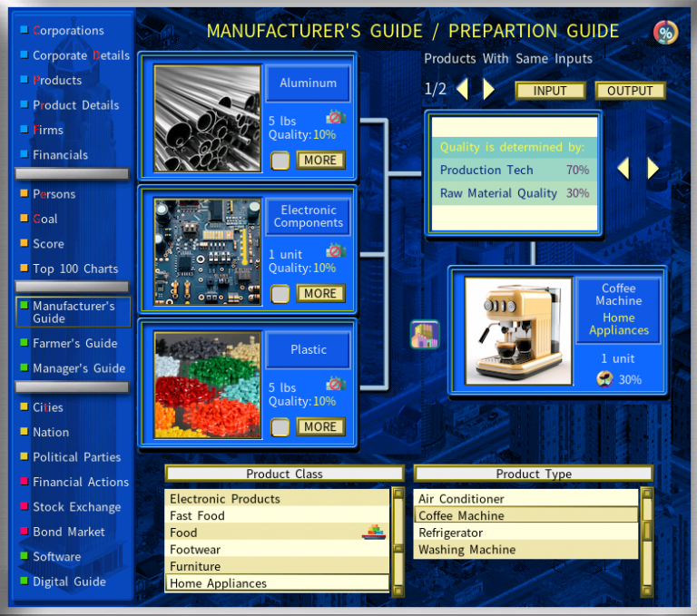The height and width of the screenshot is (616, 697).
Task: Open Farmer's Guide from the sidebar
Action: [x=74, y=343]
